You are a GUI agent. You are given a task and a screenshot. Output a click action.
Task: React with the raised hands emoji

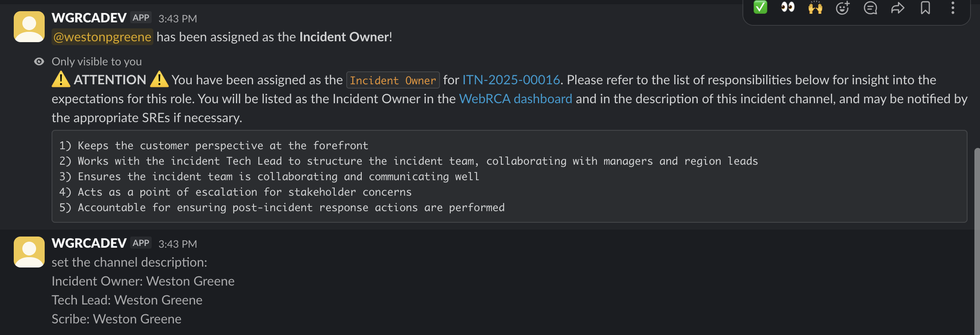[x=815, y=8]
